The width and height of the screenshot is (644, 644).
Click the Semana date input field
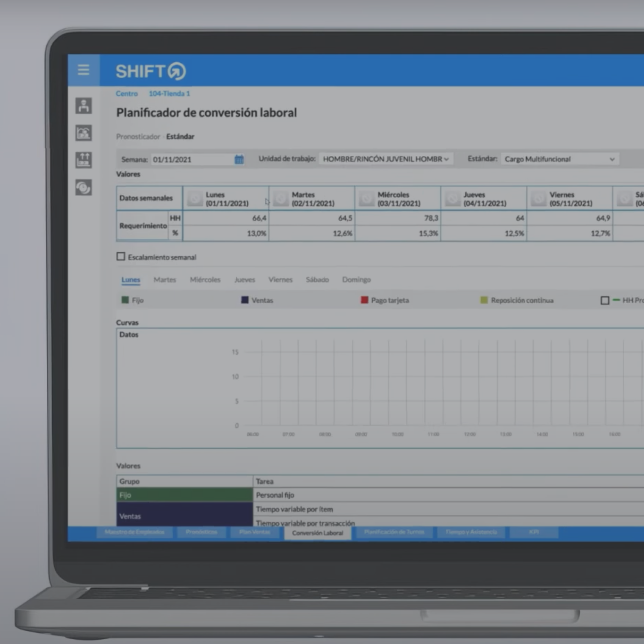pyautogui.click(x=192, y=159)
